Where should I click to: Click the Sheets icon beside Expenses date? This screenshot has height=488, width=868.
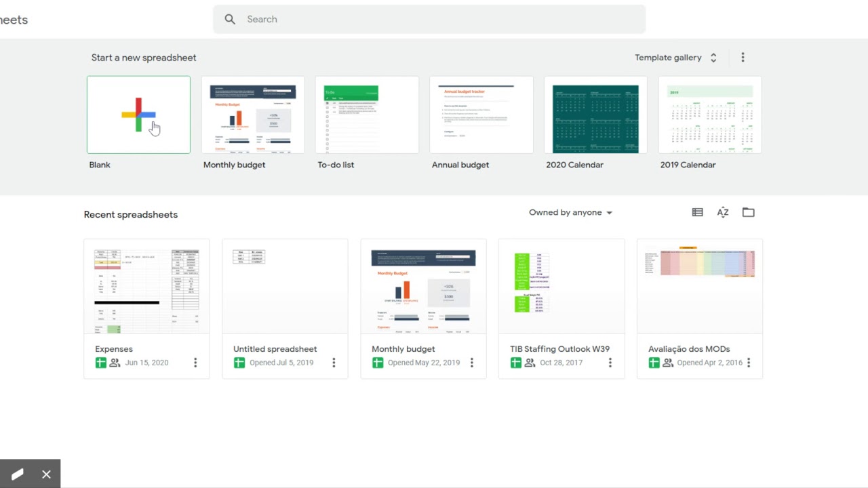pyautogui.click(x=100, y=363)
